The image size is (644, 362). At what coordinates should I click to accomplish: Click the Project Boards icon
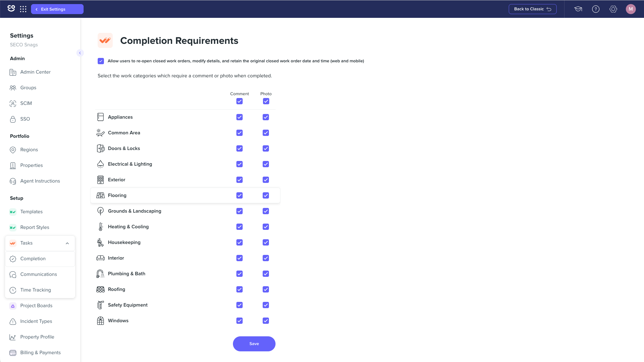(13, 306)
